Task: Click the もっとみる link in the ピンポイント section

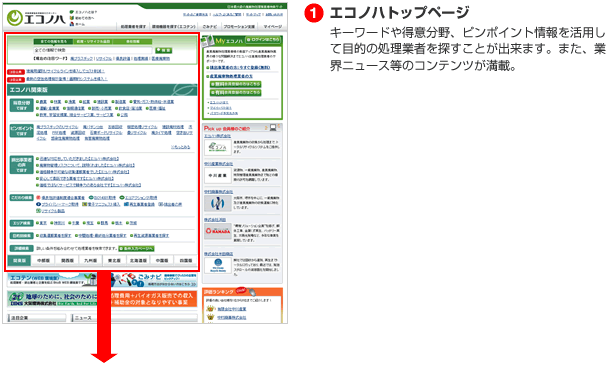Action: (181, 147)
